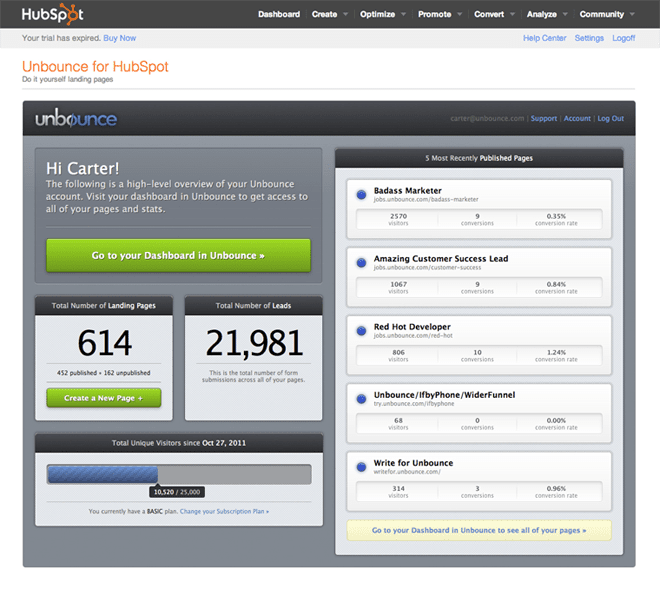Click the unique visitors progress bar
This screenshot has height=589, width=660.
(x=179, y=474)
